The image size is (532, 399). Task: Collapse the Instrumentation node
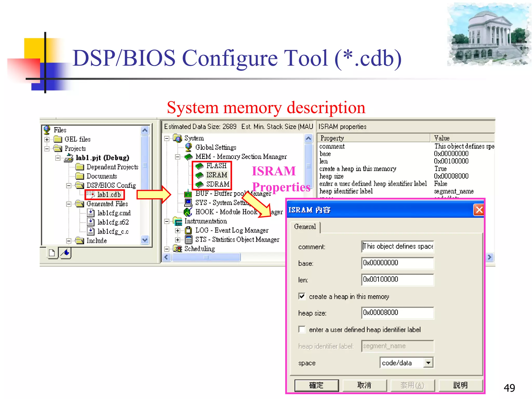point(167,221)
